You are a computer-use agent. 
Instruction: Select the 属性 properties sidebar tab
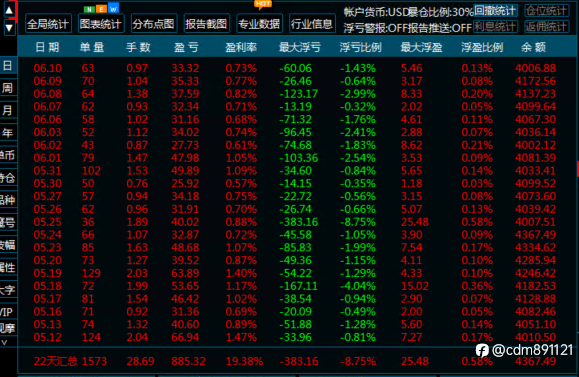point(8,267)
